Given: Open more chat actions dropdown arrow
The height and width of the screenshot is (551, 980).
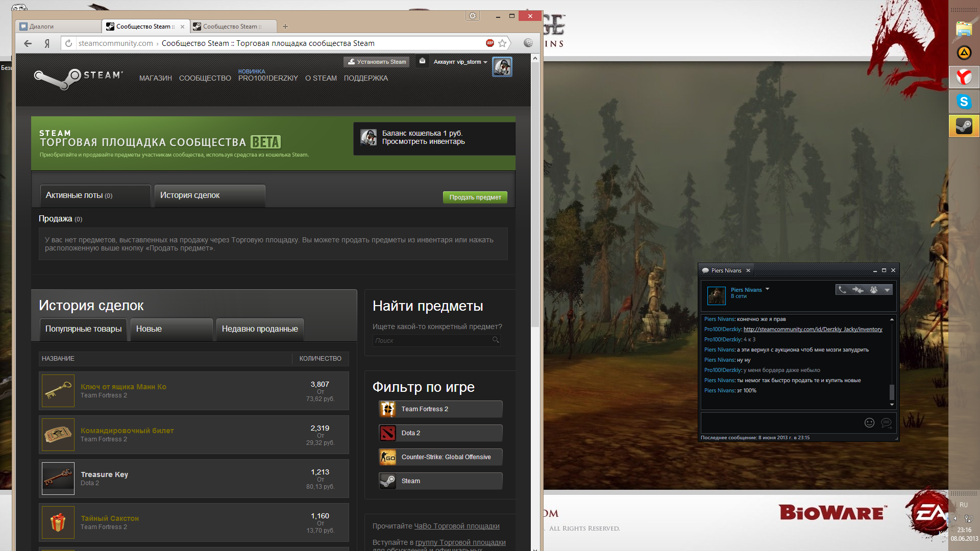Looking at the screenshot, I should tap(887, 290).
